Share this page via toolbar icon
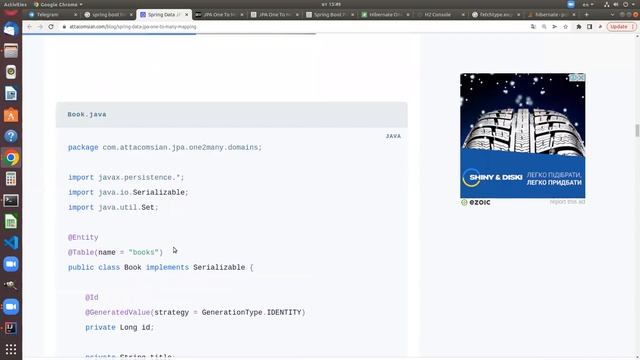Image resolution: width=640 pixels, height=360 pixels. coord(555,27)
